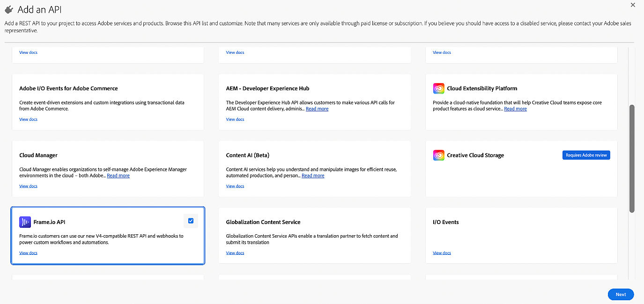This screenshot has height=304, width=644.
Task: Open View docs in top-right partial card
Action: pos(442,52)
